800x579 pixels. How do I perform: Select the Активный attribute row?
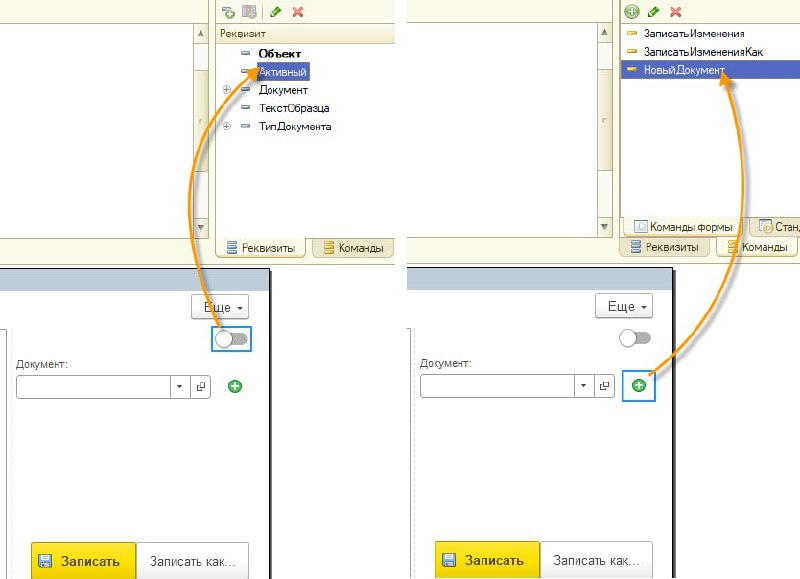(x=283, y=72)
